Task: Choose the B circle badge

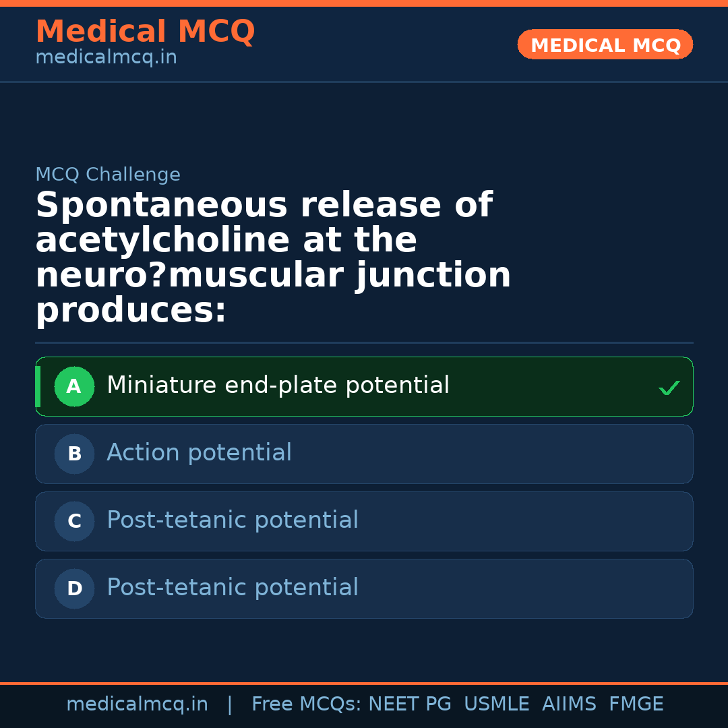Action: (x=74, y=454)
